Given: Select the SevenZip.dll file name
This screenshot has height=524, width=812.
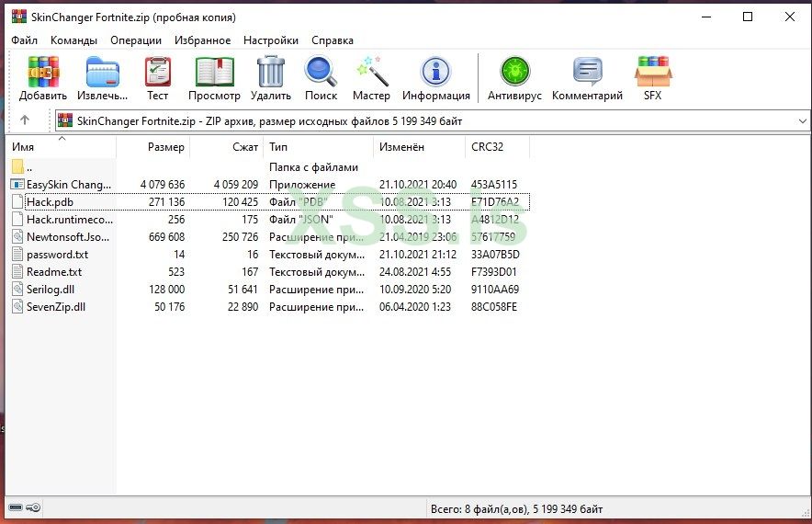Looking at the screenshot, I should click(x=56, y=307).
